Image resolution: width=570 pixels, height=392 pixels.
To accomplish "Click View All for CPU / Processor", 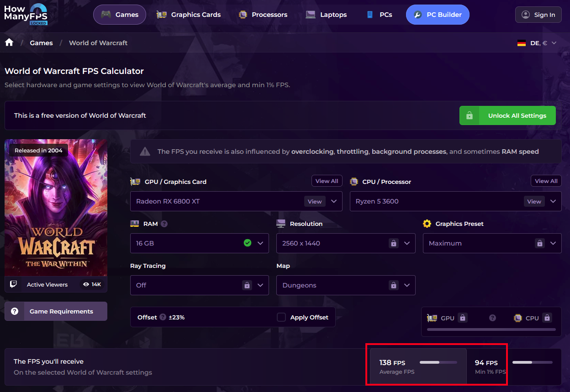I will click(x=546, y=181).
